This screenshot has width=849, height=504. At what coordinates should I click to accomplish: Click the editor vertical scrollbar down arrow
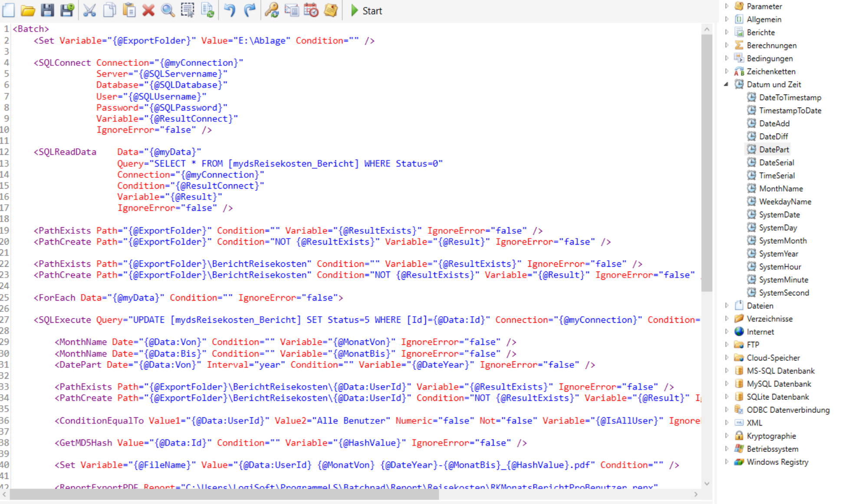point(707,484)
